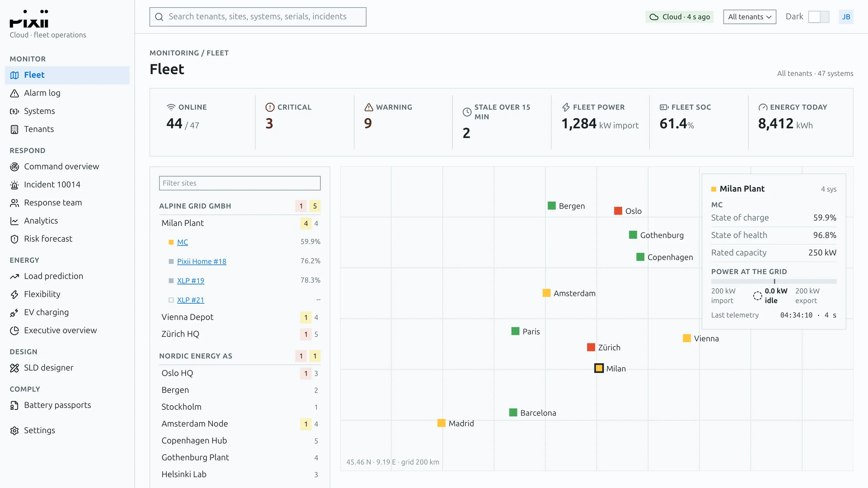Image resolution: width=868 pixels, height=488 pixels.
Task: Toggle Dark mode switch
Action: pos(819,17)
